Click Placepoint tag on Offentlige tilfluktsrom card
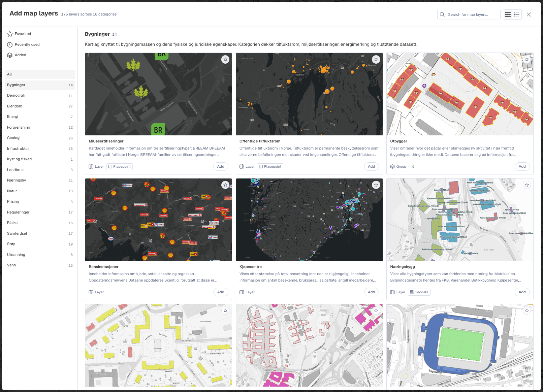 pyautogui.click(x=270, y=166)
